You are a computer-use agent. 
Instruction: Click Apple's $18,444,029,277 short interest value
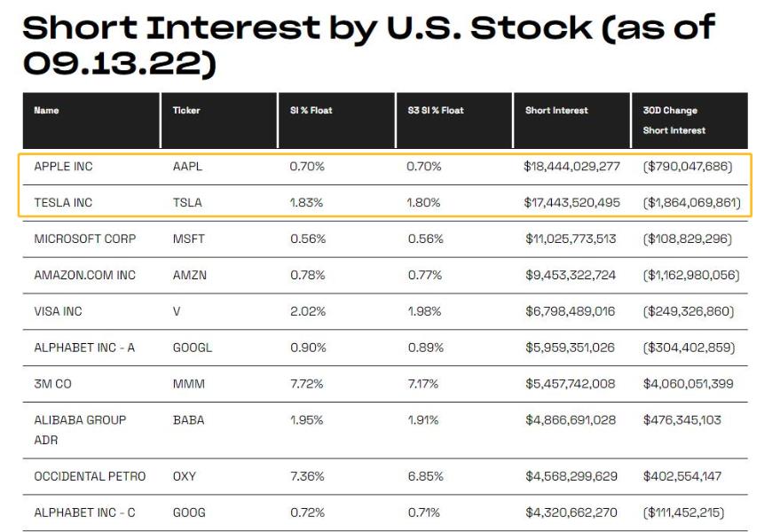point(571,167)
